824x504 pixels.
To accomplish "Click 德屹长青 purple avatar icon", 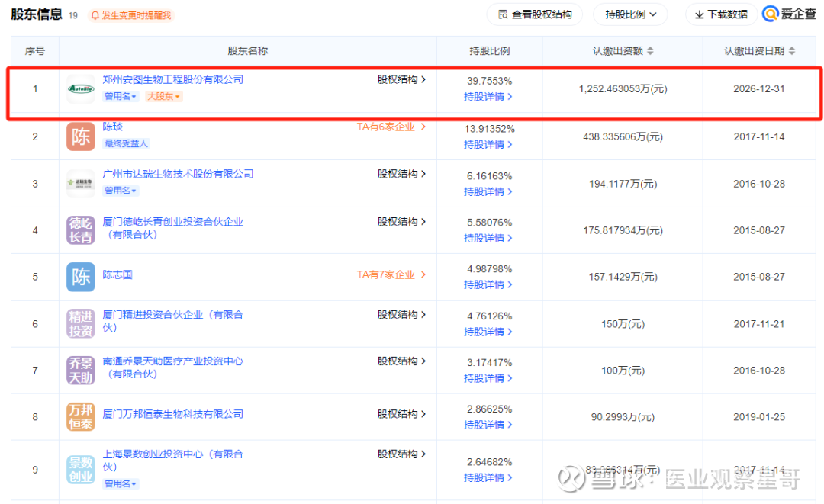I will (x=80, y=230).
